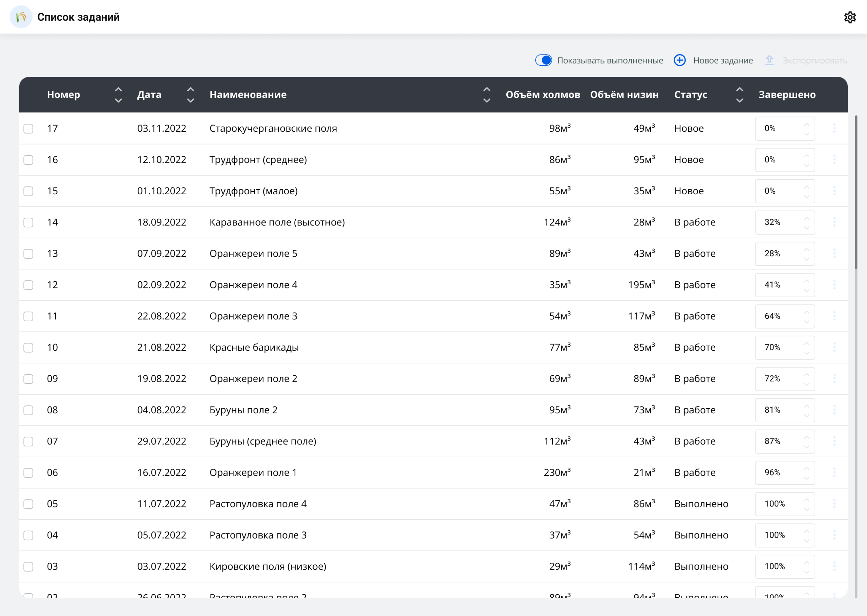Check the box for task 14
867x616 pixels.
(28, 222)
